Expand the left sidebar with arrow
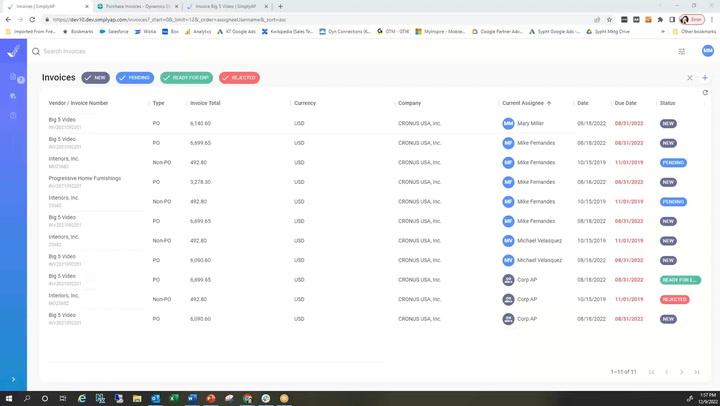The image size is (720, 406). 13,379
